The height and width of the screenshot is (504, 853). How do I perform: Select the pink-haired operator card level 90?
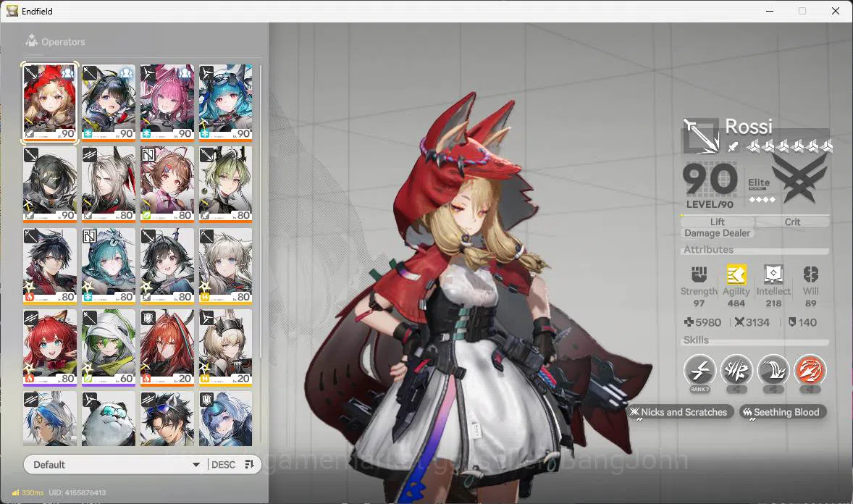pyautogui.click(x=167, y=102)
